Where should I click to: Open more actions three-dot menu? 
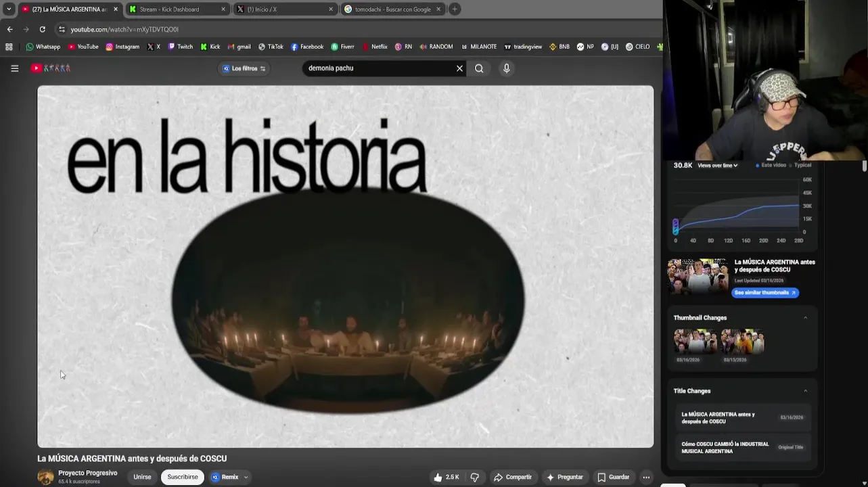coord(646,477)
